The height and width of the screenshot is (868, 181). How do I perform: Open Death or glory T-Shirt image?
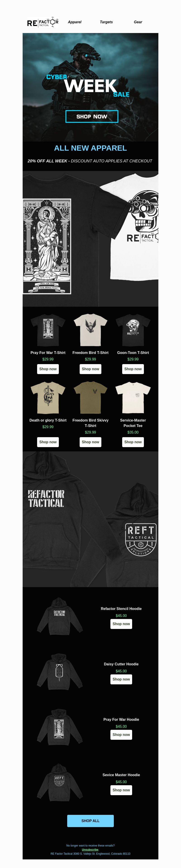[48, 398]
